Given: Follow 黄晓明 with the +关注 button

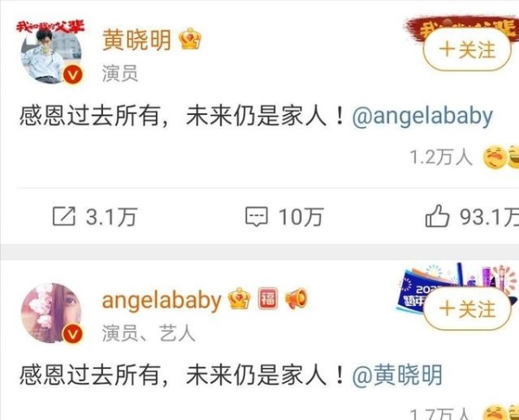Looking at the screenshot, I should click(467, 49).
